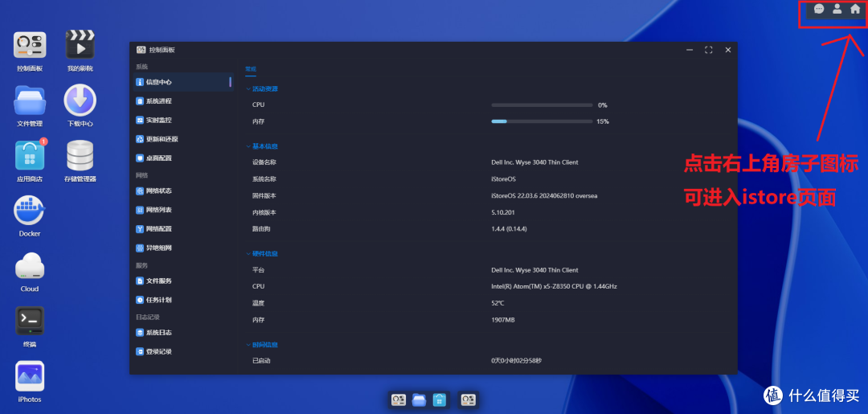
Task: Click the 网络列表 sidebar icon
Action: [x=140, y=211]
